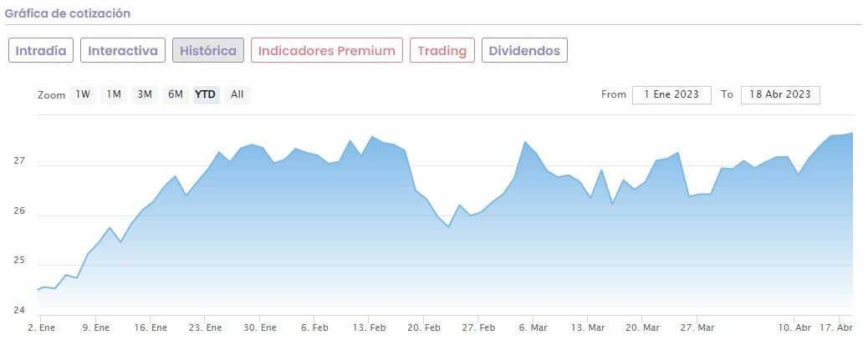Click the chart peak near 13. Feb
Image resolution: width=868 pixels, height=345 pixels.
(x=372, y=137)
